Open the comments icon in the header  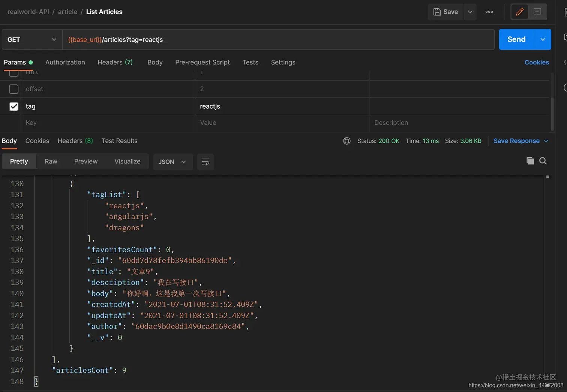pos(537,12)
